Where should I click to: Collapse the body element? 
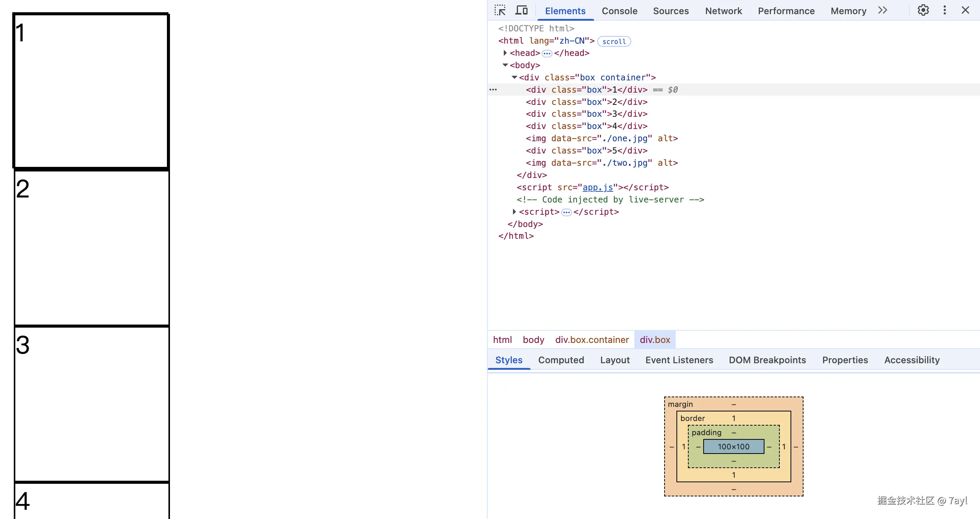[x=505, y=65]
